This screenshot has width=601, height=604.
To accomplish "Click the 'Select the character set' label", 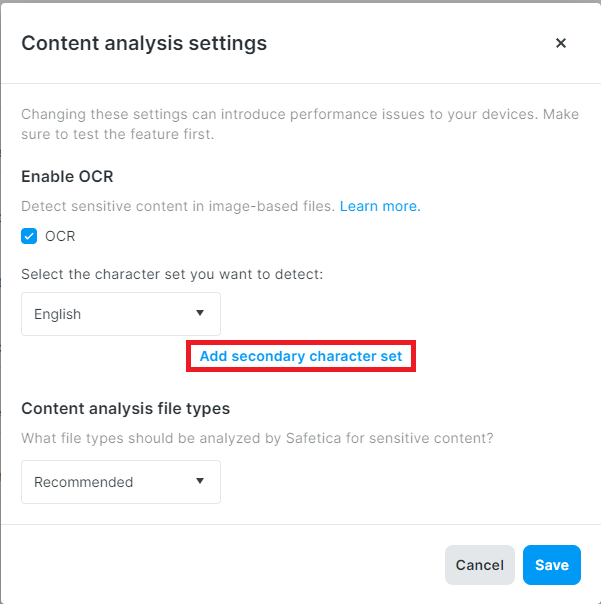I will tap(172, 273).
